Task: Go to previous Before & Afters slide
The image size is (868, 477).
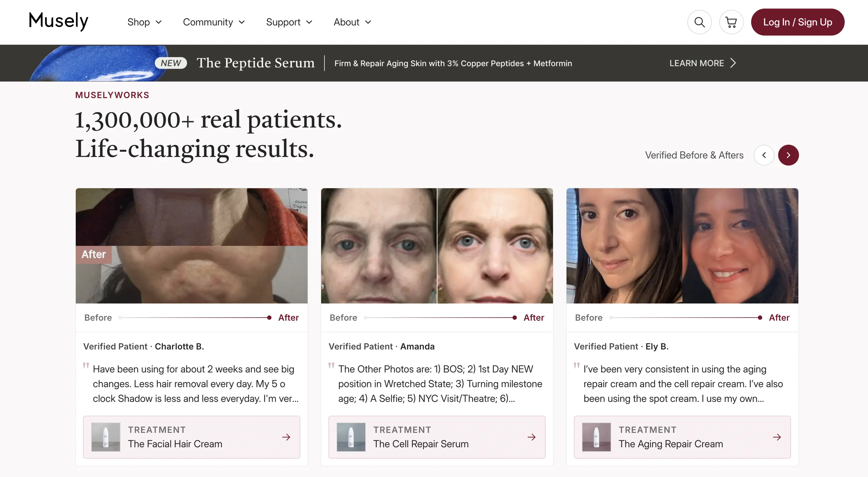Action: coord(763,155)
